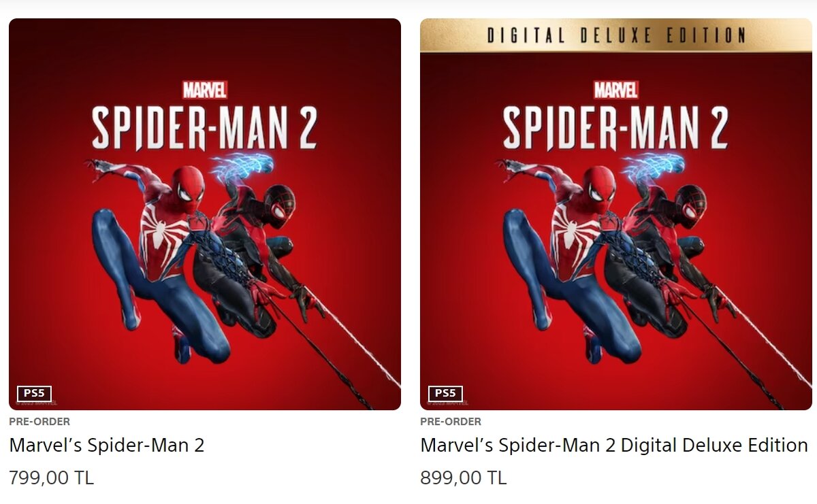Screen dimensions: 817x504
Task: Open the standard edition cover thumbnail
Action: point(205,214)
